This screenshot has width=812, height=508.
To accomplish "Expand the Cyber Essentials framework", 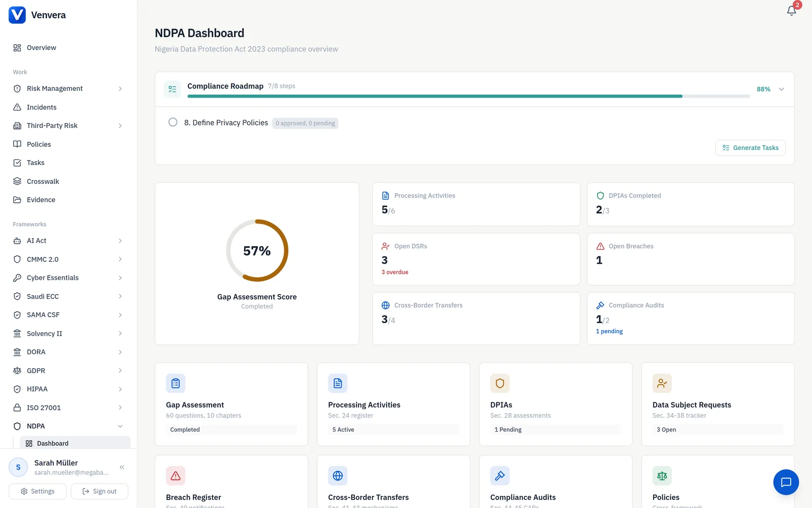I will (120, 278).
